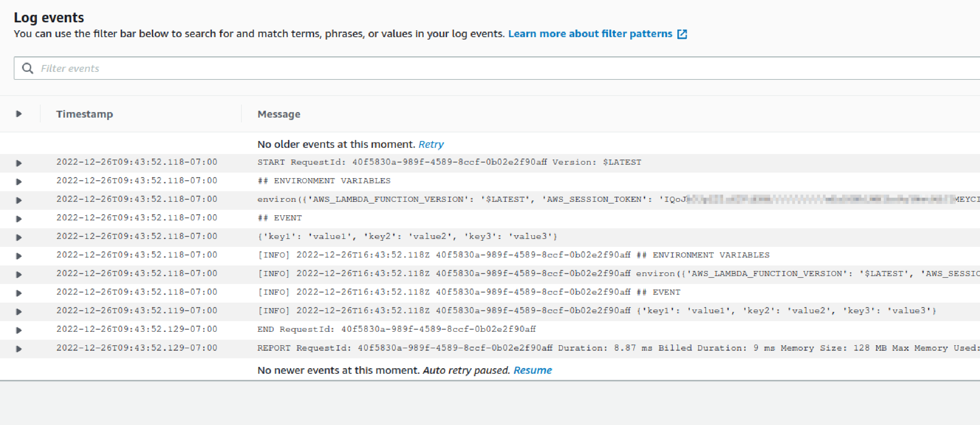Click Resume to restart auto retry
The width and height of the screenshot is (980, 425).
pos(532,370)
